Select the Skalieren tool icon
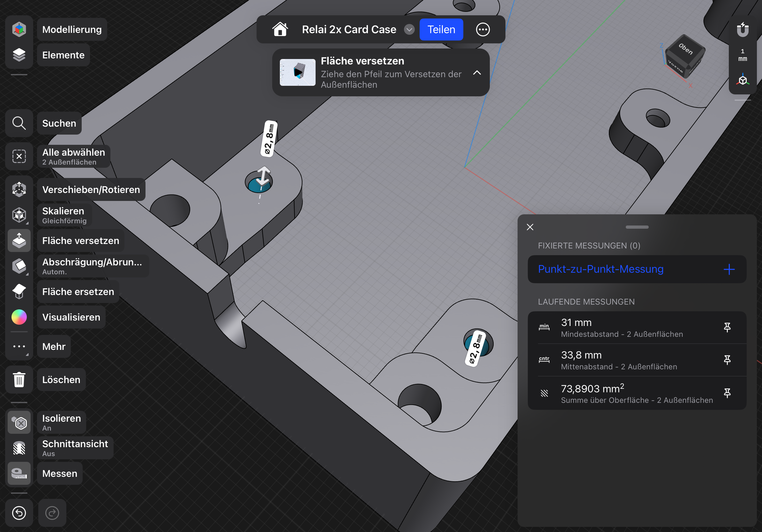Screen dimensions: 762x532 pyautogui.click(x=19, y=215)
